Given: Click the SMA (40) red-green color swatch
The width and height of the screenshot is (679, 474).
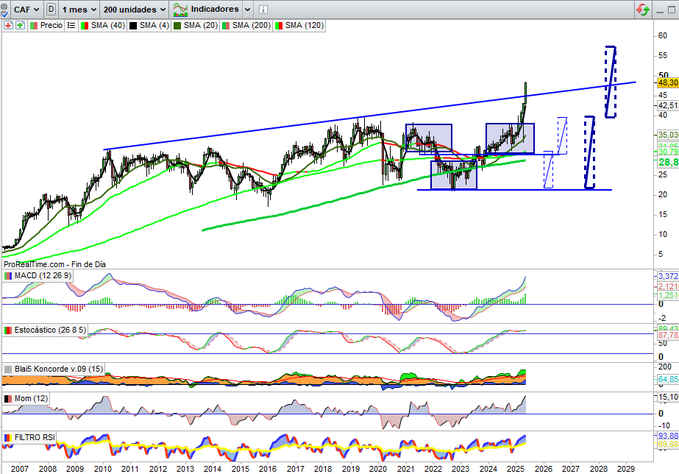Looking at the screenshot, I should point(84,26).
